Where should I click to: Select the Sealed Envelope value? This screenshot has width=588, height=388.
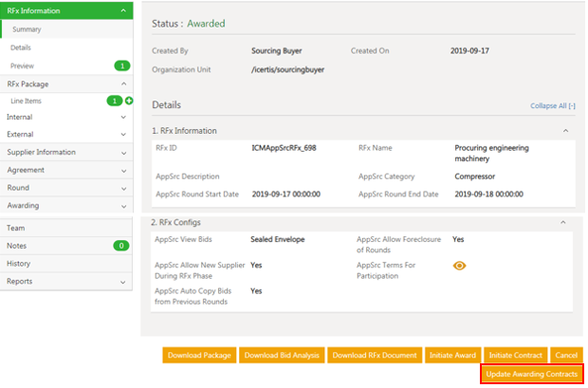tap(278, 239)
